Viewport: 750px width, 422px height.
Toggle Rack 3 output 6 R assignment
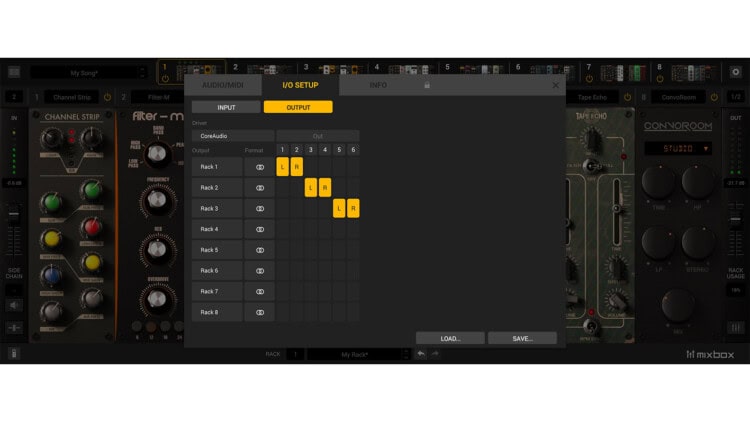pos(353,209)
